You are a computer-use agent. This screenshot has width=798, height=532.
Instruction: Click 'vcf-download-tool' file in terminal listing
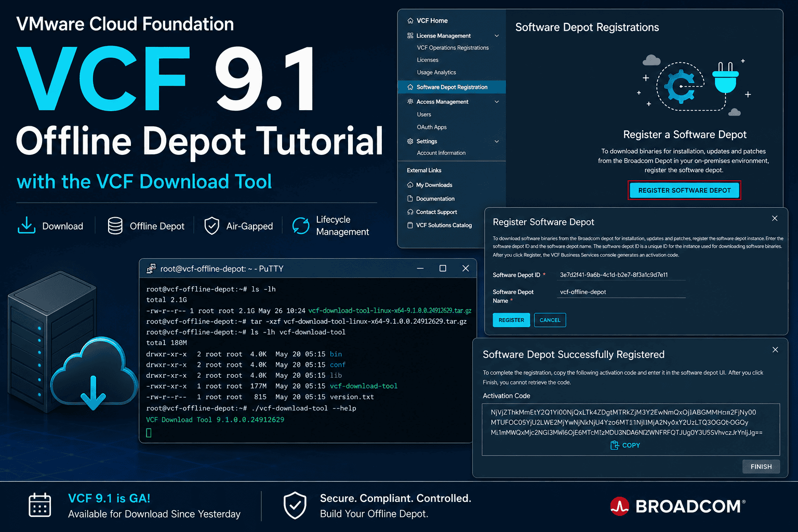click(364, 386)
